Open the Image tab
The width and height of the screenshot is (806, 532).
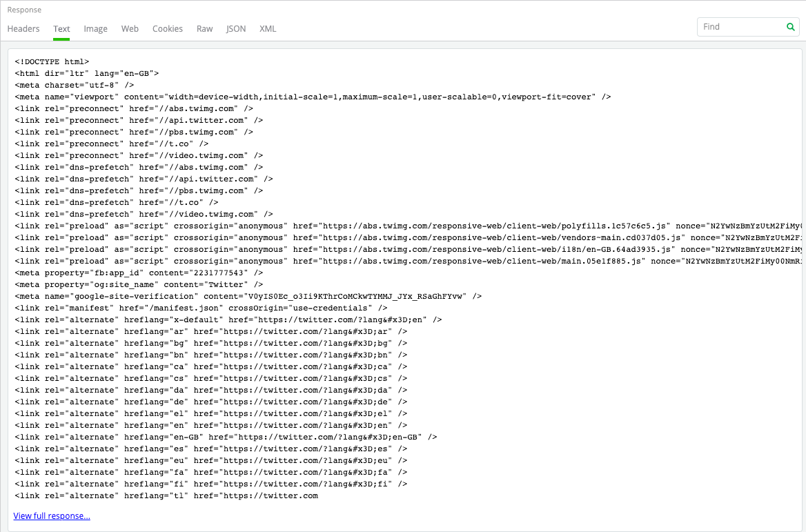point(96,29)
